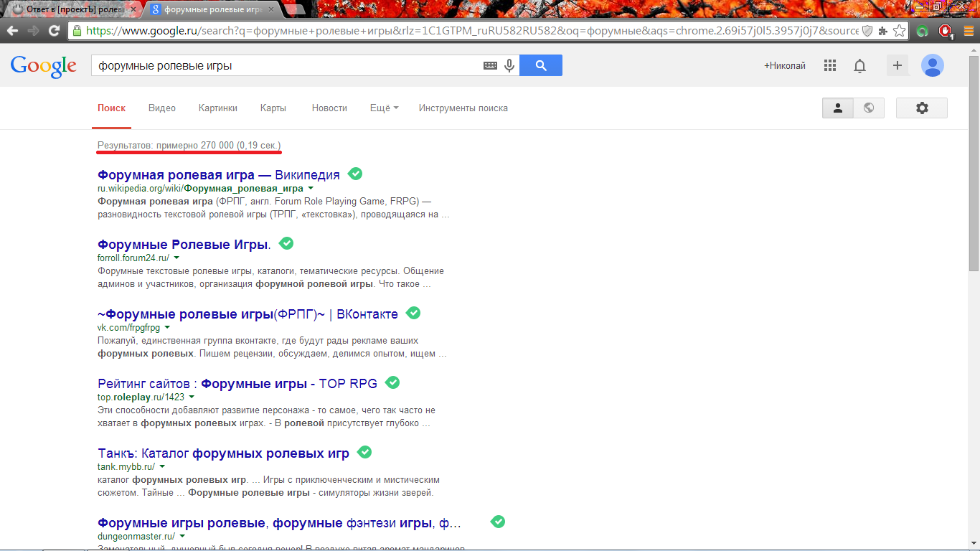
Task: Click the ru.wikipedia.org green URL text
Action: [200, 188]
